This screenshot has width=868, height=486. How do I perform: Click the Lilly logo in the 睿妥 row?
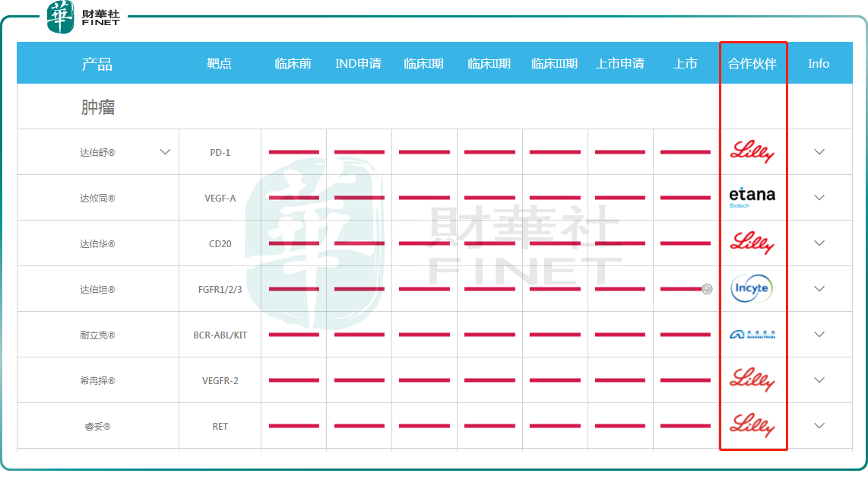752,425
